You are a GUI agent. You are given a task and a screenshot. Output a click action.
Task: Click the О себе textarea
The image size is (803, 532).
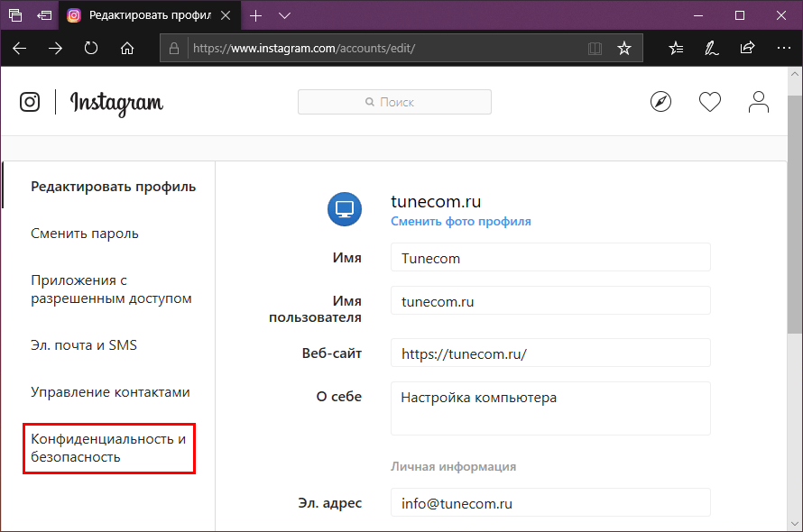550,408
